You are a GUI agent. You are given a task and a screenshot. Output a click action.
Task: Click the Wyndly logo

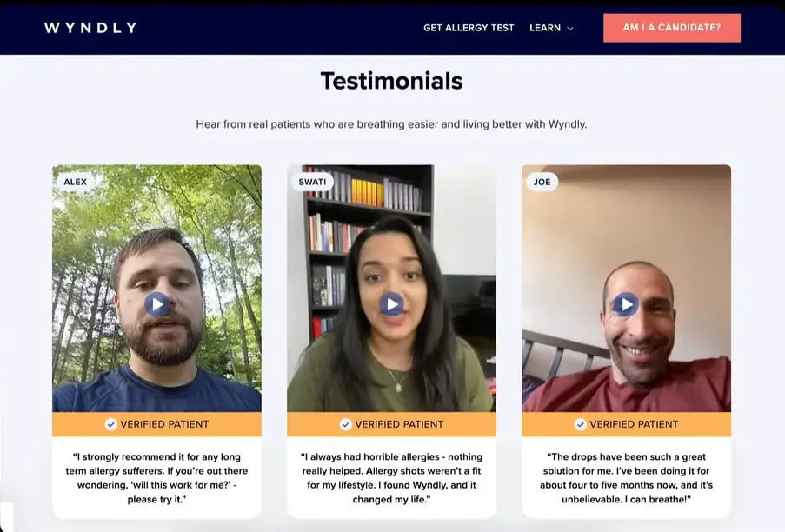(x=90, y=28)
